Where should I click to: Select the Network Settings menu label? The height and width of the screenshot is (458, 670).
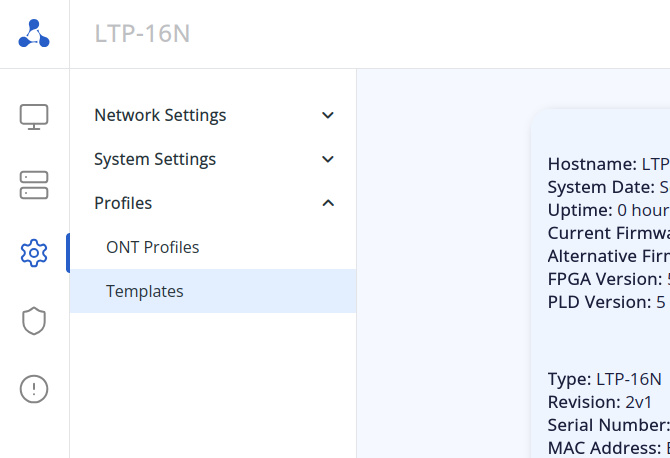(160, 115)
